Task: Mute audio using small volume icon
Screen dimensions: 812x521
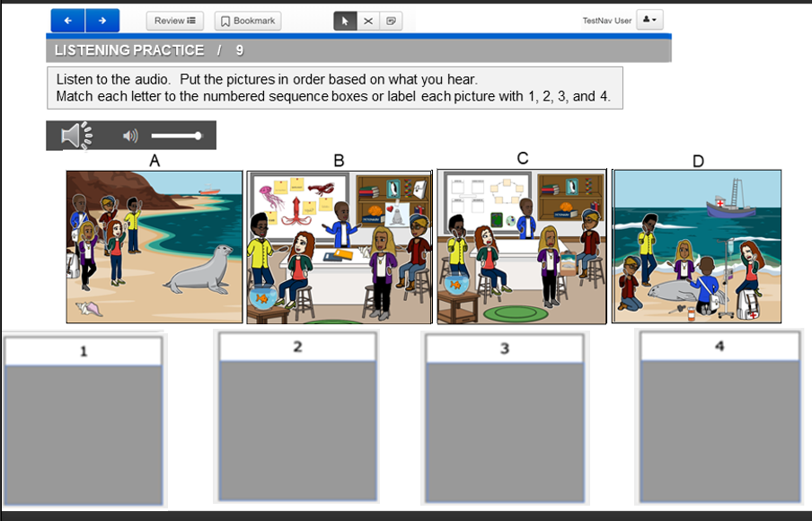Action: tap(130, 136)
